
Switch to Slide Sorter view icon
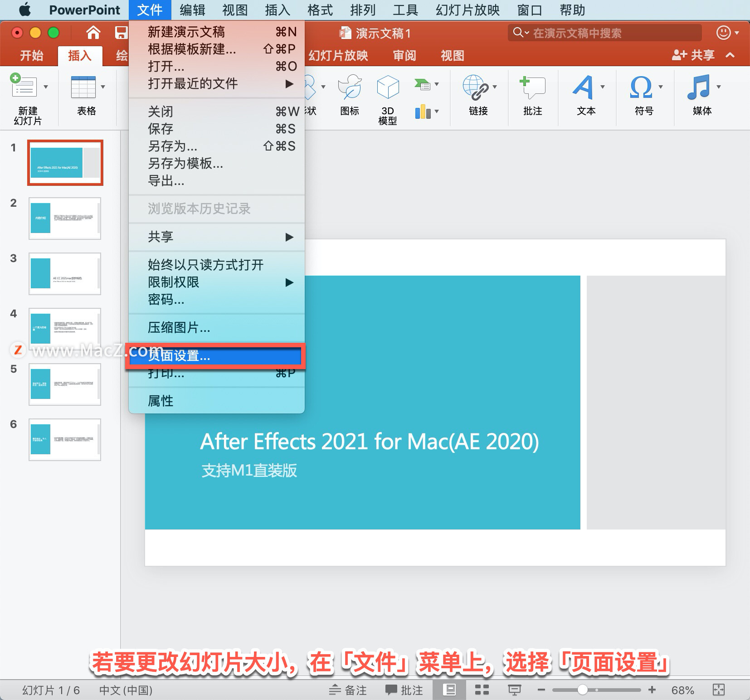pos(482,690)
